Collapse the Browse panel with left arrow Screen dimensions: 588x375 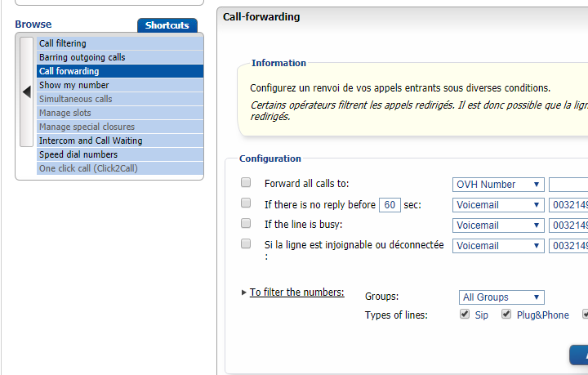[x=26, y=92]
